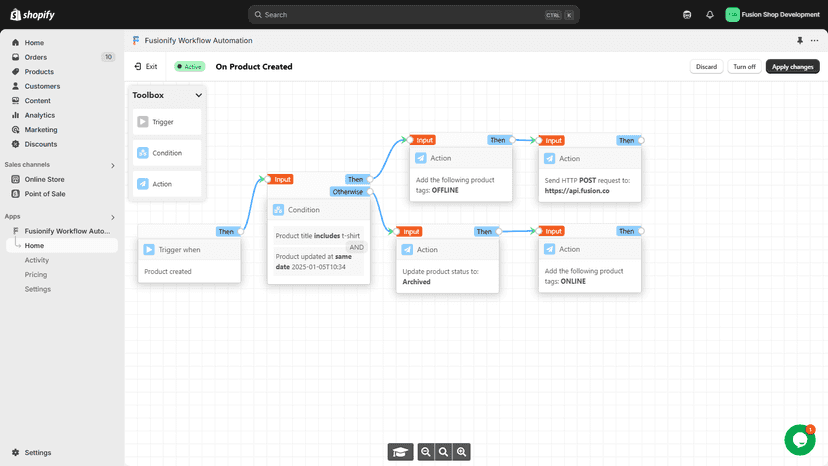Open Customers in the sidebar

click(x=42, y=86)
